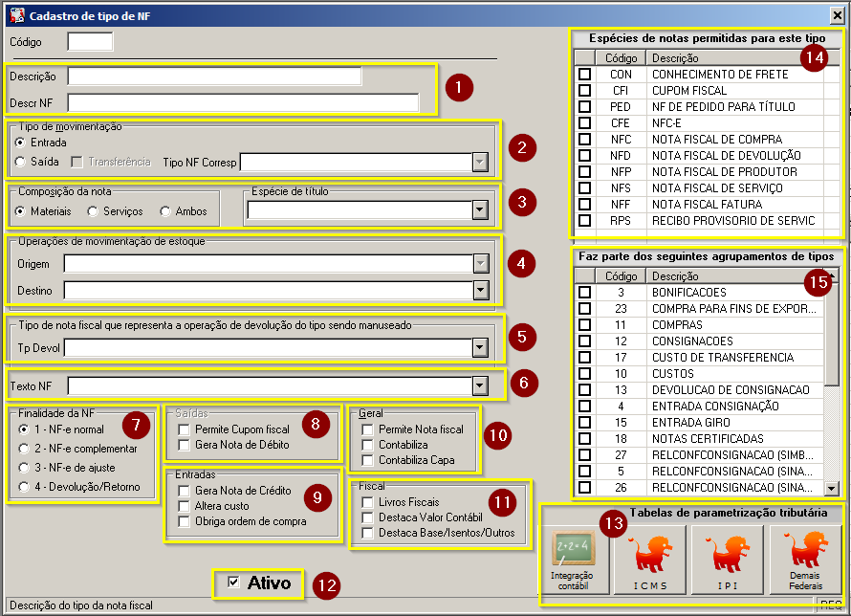Image resolution: width=851 pixels, height=616 pixels.
Task: Uncheck the Ativo checkbox
Action: coord(233,583)
